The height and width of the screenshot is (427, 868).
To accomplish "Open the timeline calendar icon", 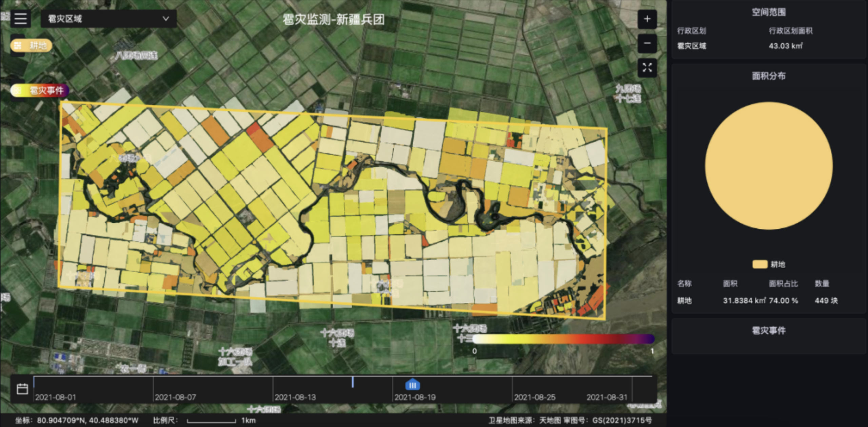I will 22,389.
